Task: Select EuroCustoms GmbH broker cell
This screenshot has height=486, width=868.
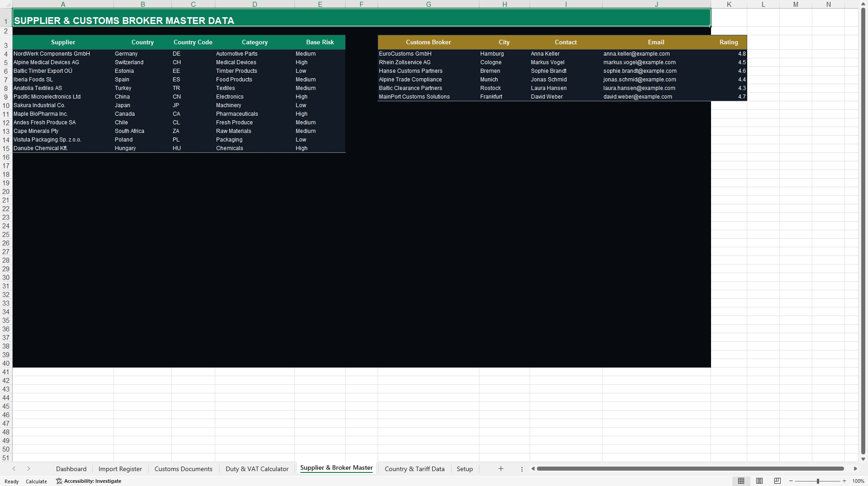Action: coord(428,54)
